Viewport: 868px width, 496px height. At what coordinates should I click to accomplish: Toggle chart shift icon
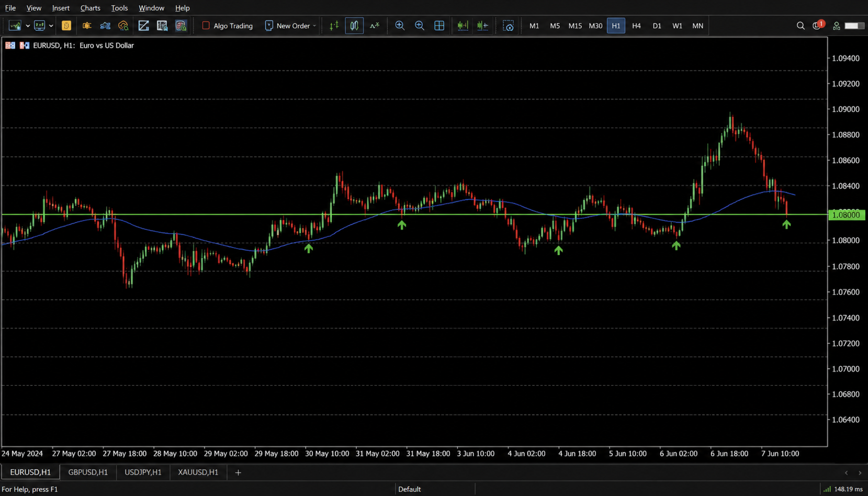pos(483,26)
